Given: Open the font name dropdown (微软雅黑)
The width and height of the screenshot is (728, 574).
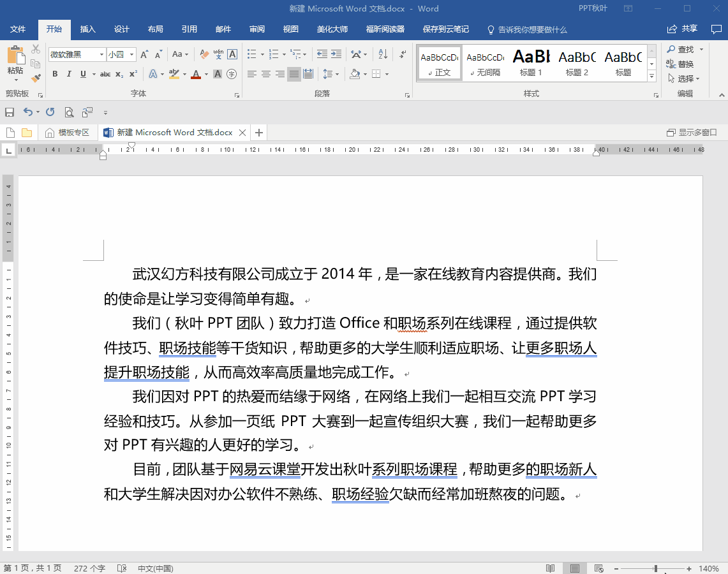Looking at the screenshot, I should coord(101,55).
